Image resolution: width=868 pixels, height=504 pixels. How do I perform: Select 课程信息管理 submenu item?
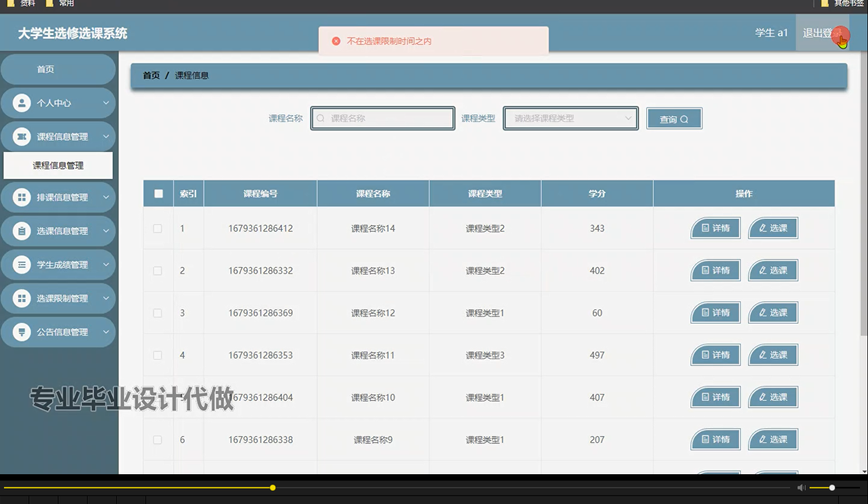coord(58,165)
